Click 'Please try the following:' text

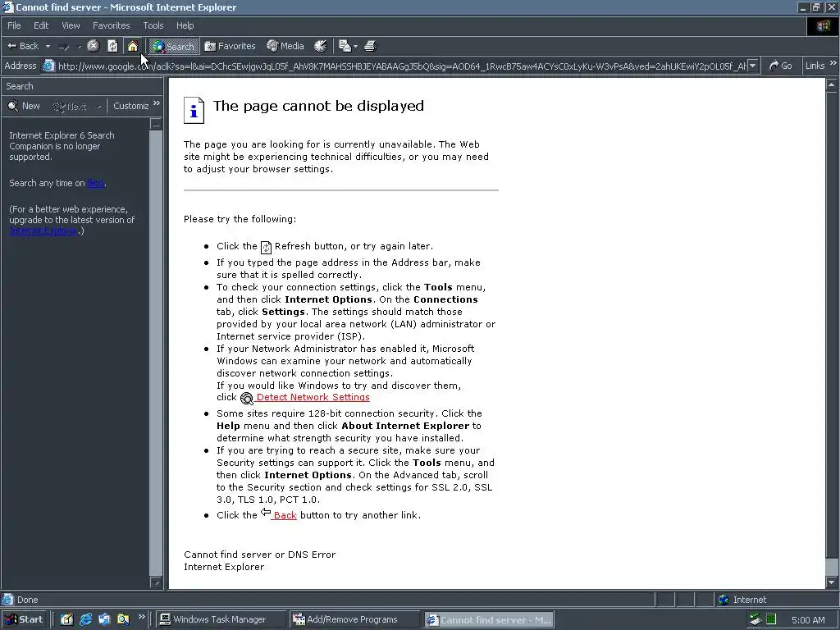tap(240, 219)
